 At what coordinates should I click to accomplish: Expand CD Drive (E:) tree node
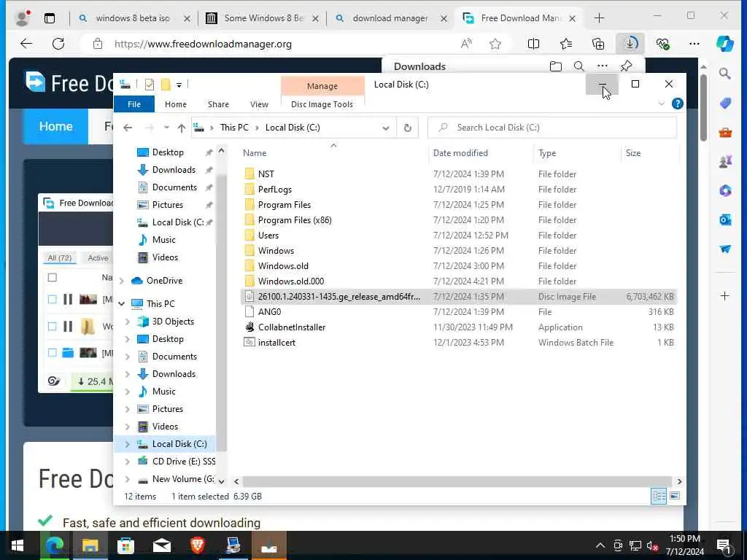(127, 462)
